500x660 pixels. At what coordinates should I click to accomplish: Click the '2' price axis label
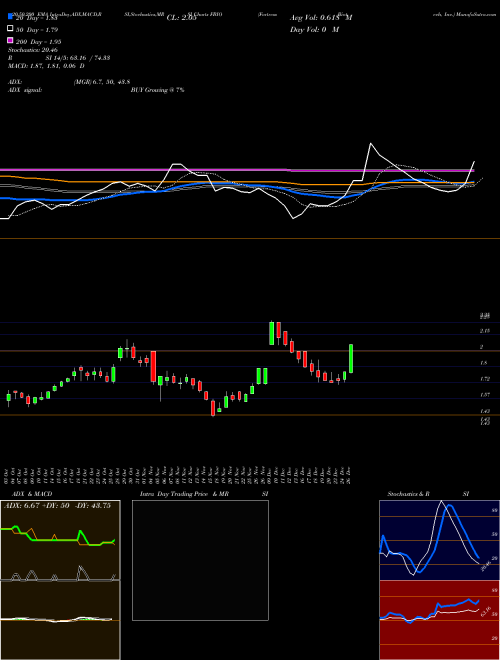[x=481, y=347]
